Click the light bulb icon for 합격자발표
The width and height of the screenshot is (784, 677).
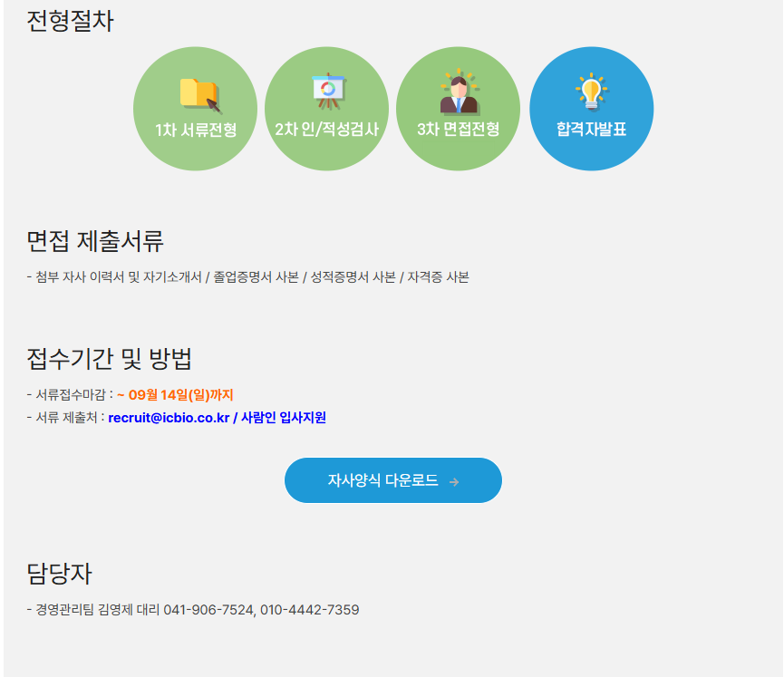coord(592,91)
